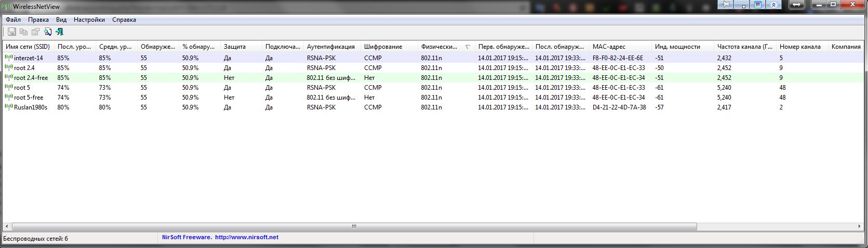
Task: Click the double-arrow title bar button
Action: pyautogui.click(x=797, y=4)
